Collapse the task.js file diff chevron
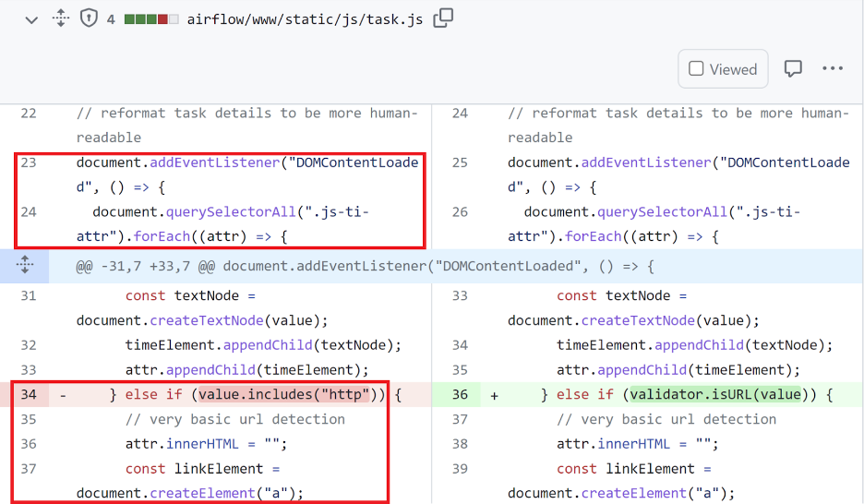This screenshot has width=864, height=504. (x=31, y=20)
